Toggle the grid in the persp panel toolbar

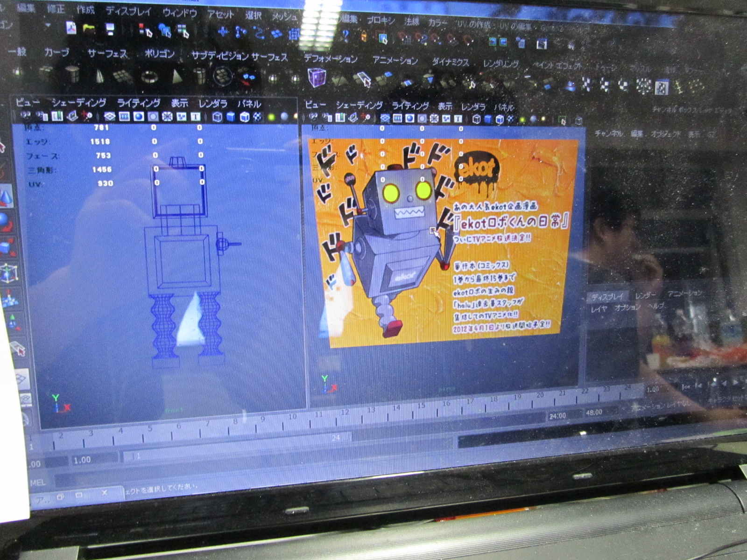[x=385, y=118]
